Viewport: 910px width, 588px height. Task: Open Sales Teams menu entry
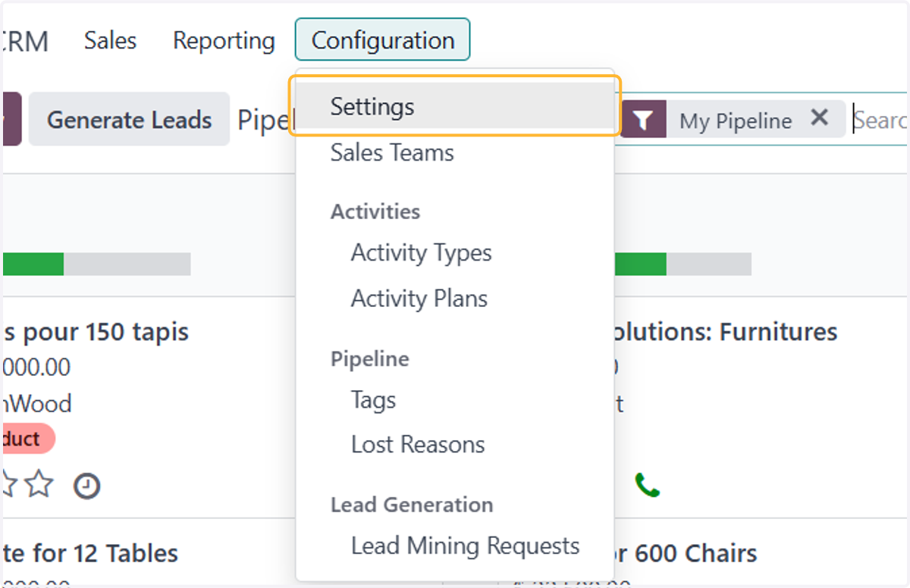point(392,152)
